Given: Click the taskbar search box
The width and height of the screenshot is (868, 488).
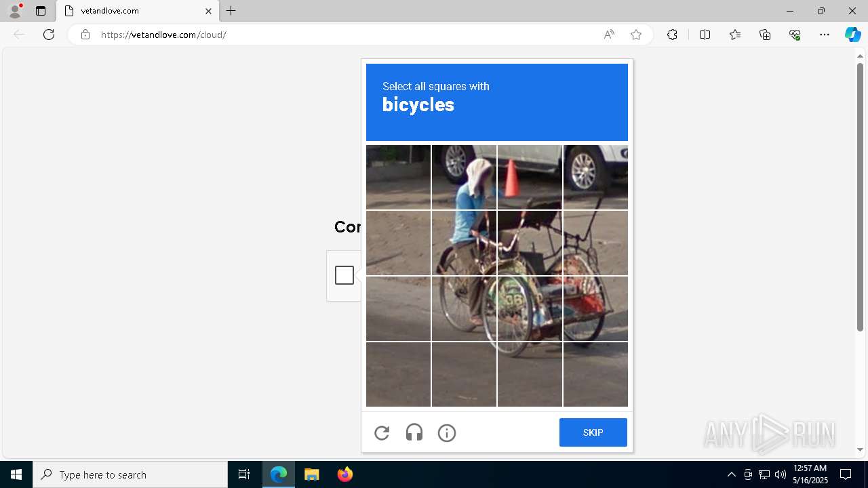Looking at the screenshot, I should coord(130,474).
